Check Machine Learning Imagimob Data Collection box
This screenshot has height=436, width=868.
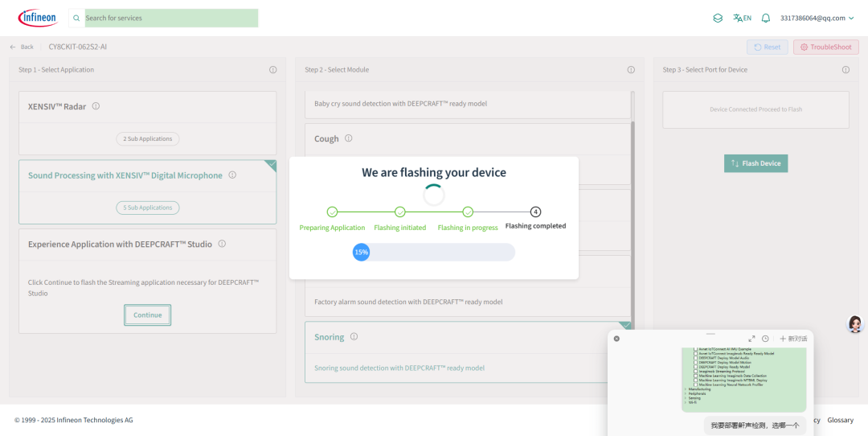pyautogui.click(x=695, y=376)
